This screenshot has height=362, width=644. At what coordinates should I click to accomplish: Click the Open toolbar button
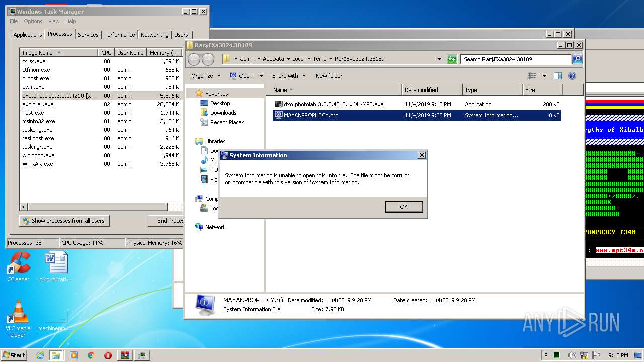click(241, 76)
